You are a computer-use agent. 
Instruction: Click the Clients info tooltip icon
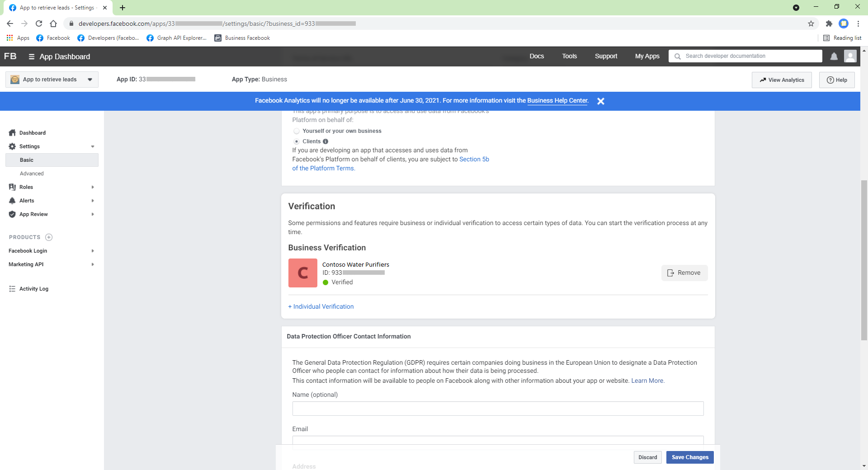pos(325,141)
